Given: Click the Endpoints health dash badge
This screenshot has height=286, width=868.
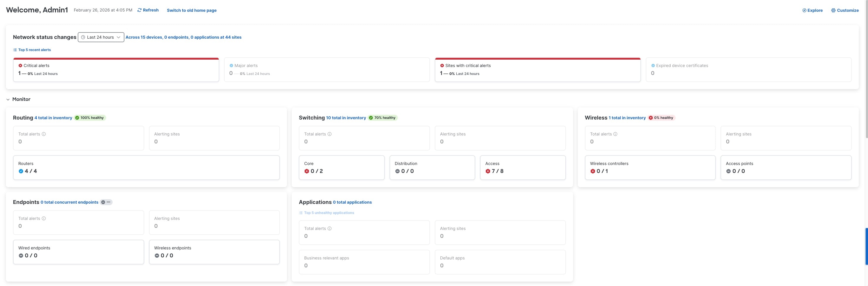Looking at the screenshot, I should coord(106,202).
